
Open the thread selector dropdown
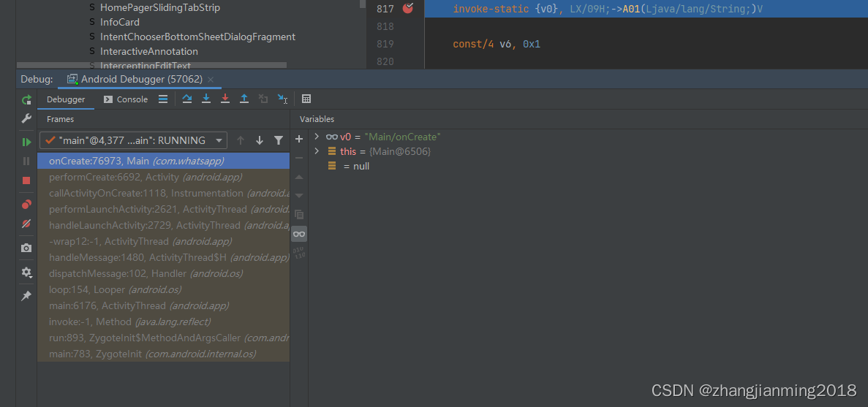pyautogui.click(x=133, y=140)
